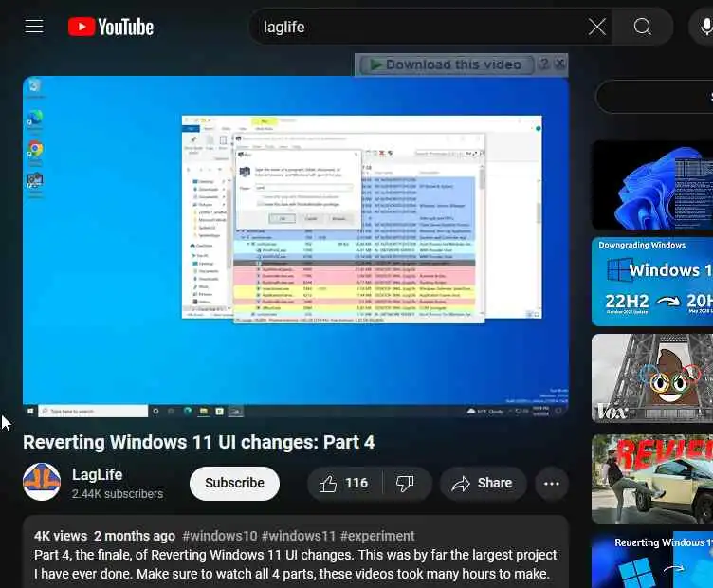Click the Download this video button
Viewport: 713px width, 588px height.
coord(446,64)
